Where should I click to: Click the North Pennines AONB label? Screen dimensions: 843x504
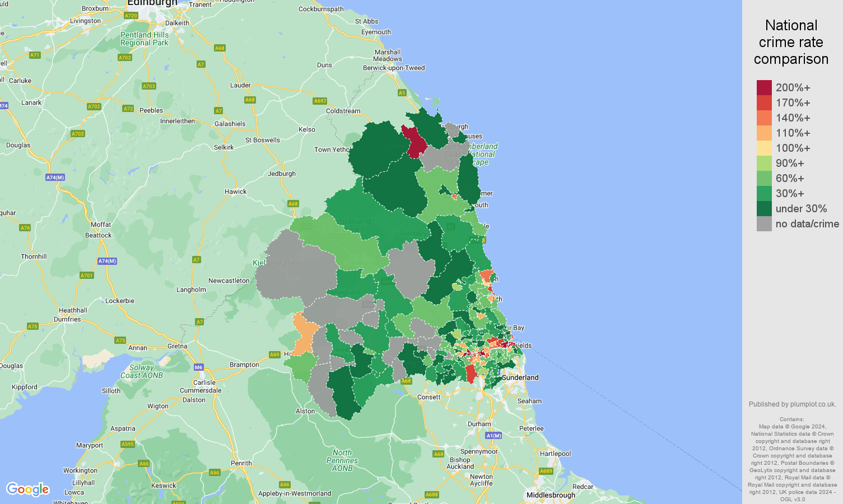click(342, 460)
